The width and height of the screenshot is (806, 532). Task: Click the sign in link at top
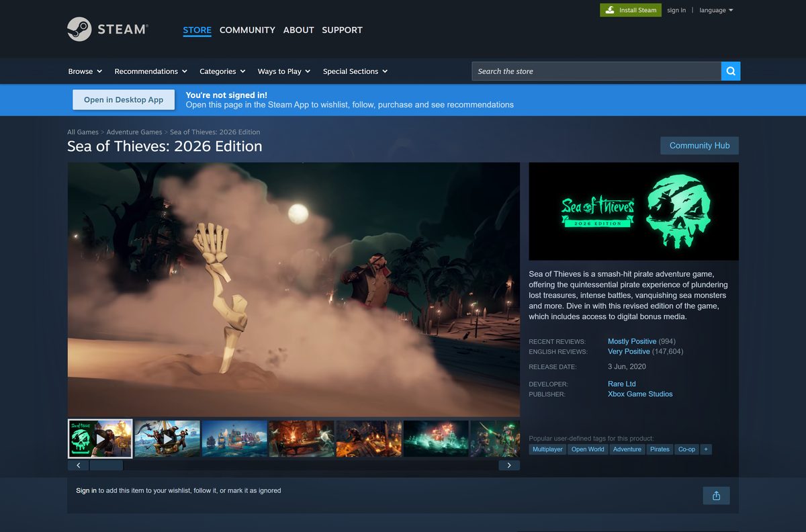pyautogui.click(x=676, y=10)
